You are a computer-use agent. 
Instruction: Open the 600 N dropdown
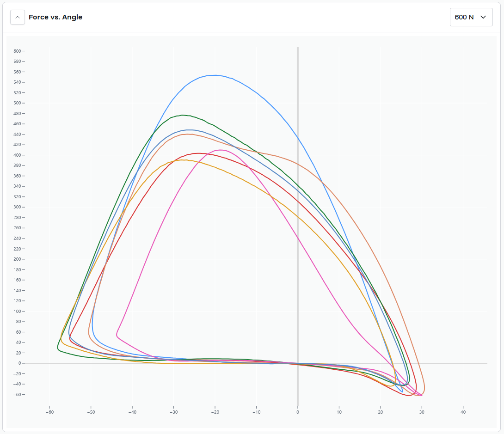(471, 17)
